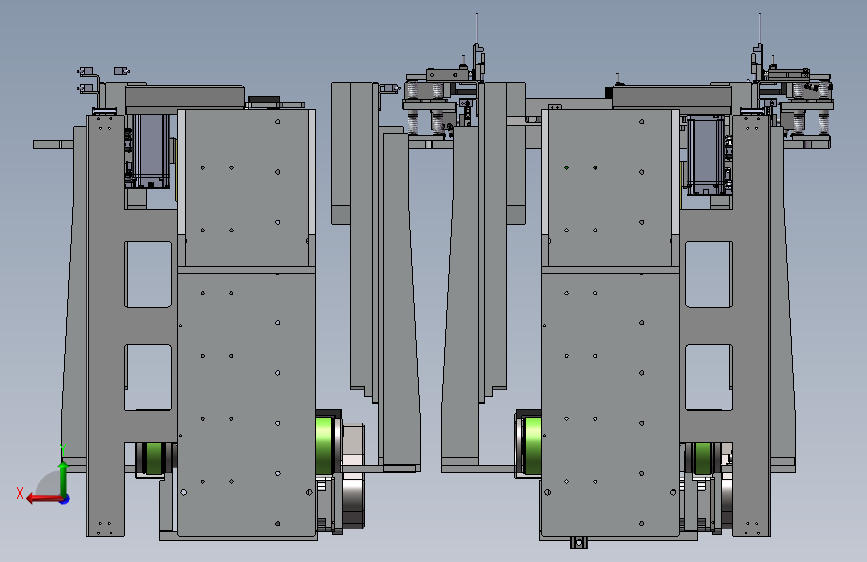Click the blue Z axis ball of the triad
867x562 pixels.
coord(65,499)
